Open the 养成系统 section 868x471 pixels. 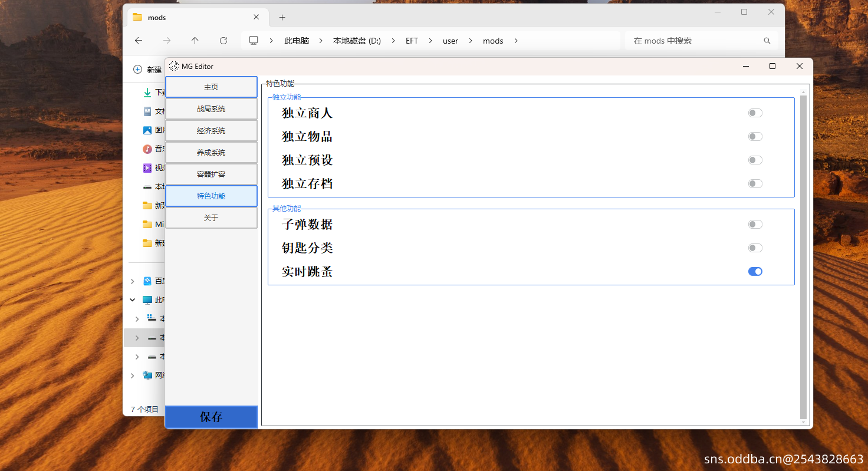[x=211, y=153]
